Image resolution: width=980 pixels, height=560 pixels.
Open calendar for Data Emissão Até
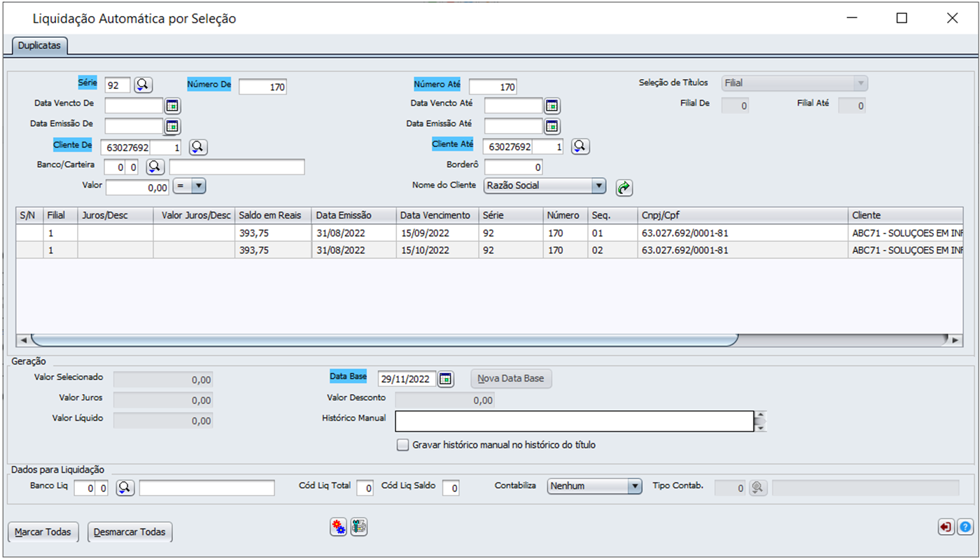coord(552,126)
